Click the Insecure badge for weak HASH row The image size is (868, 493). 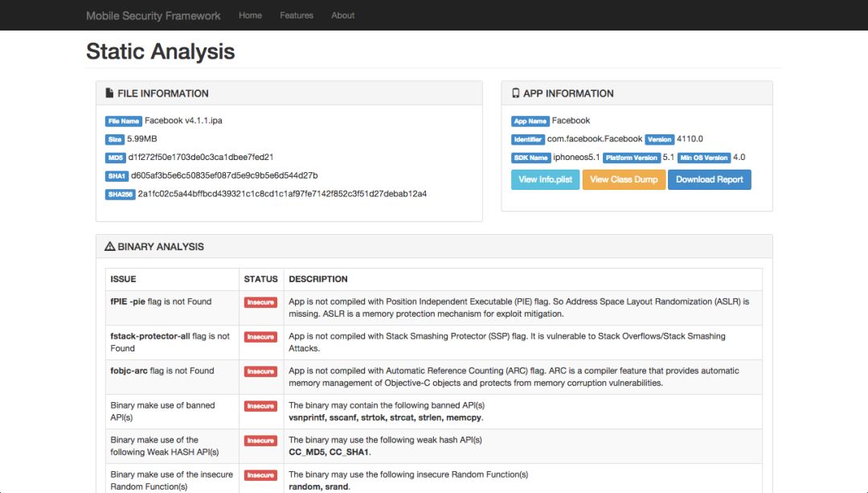click(x=260, y=441)
